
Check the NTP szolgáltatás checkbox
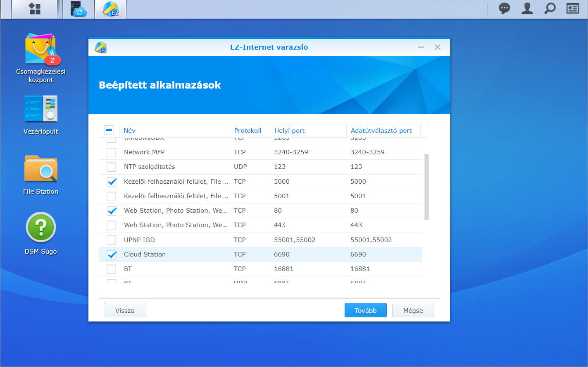111,167
